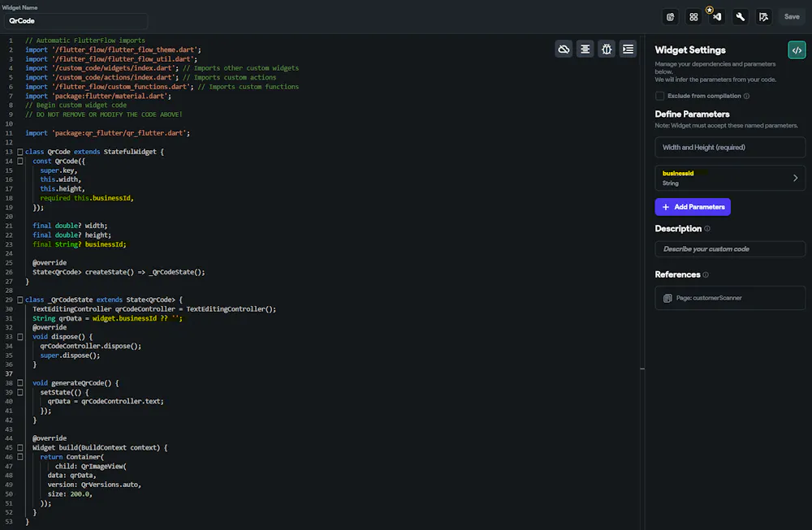Screen dimensions: 812x530
Task: Fold the generateQrCode method at line 38
Action: click(x=20, y=383)
